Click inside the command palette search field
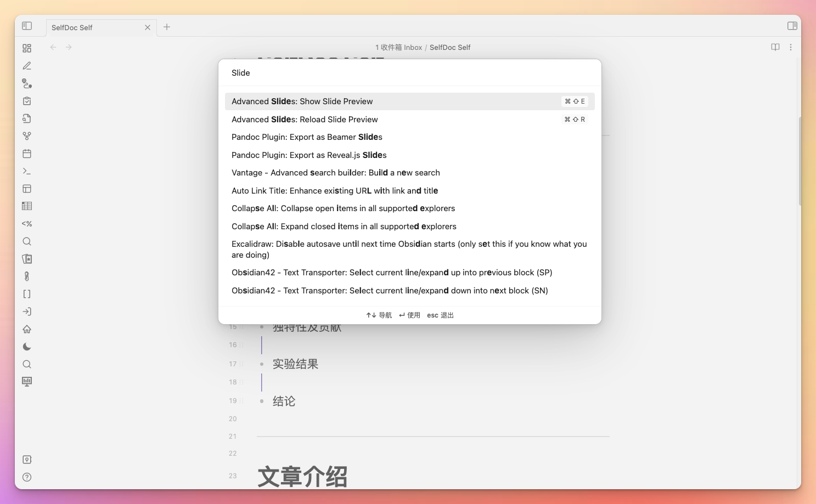816x504 pixels. click(410, 72)
